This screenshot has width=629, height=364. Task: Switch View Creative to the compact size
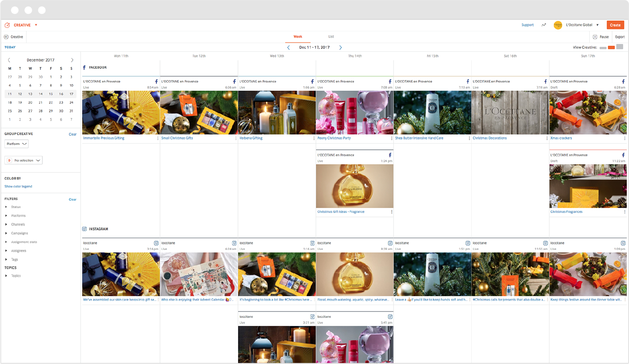603,48
